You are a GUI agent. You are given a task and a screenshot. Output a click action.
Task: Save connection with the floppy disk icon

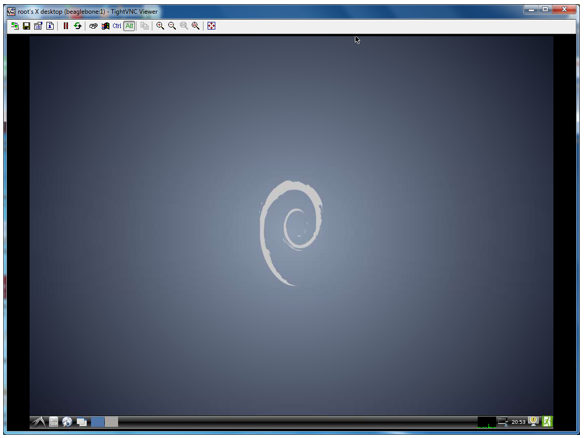pos(26,26)
